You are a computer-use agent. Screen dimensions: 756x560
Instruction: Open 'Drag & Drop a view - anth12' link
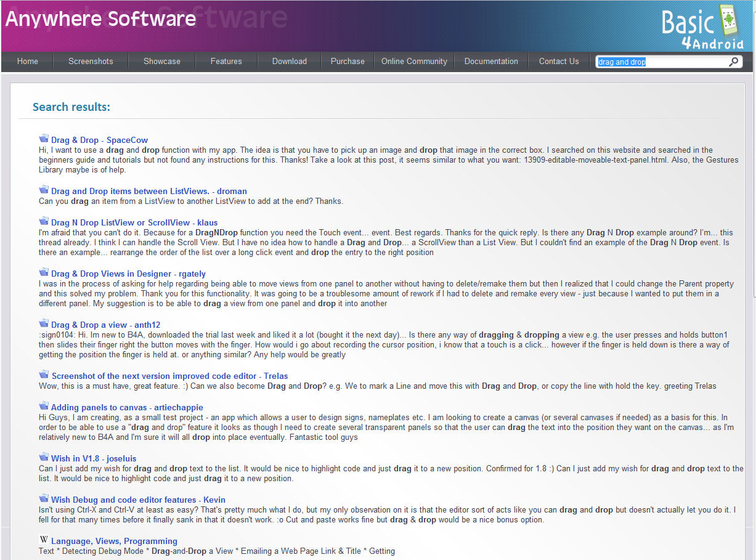pos(105,325)
